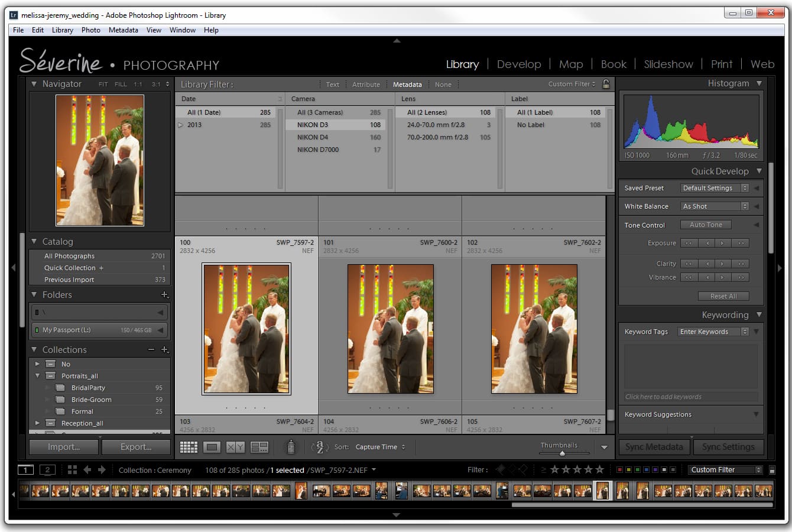Screen dimensions: 792x532
Task: Apply Auto Tone in Quick Develop
Action: point(705,225)
